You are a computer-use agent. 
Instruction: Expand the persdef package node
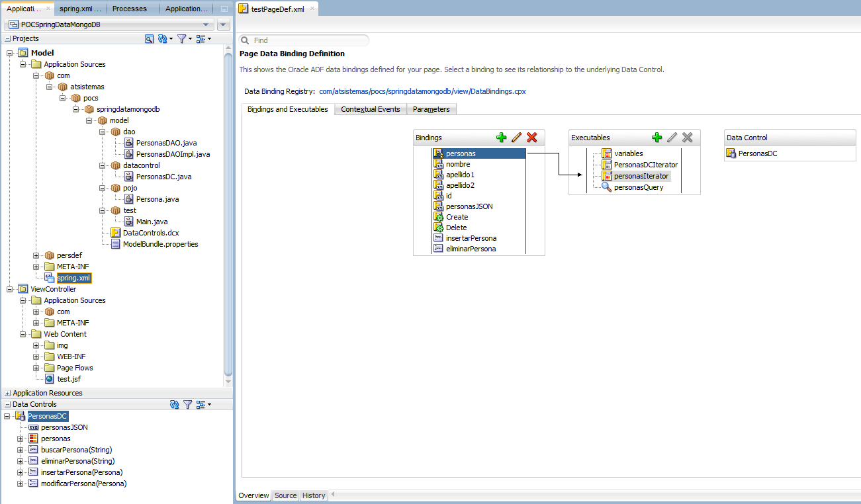coord(36,255)
